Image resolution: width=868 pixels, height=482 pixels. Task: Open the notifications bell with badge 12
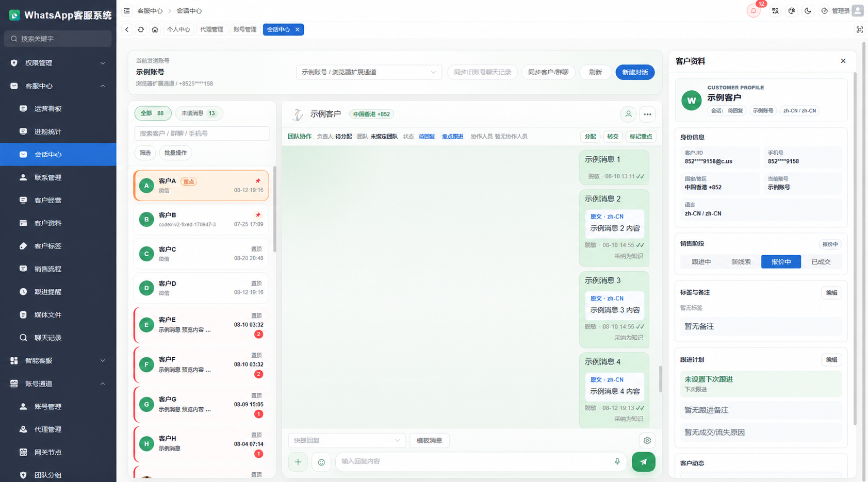(754, 11)
